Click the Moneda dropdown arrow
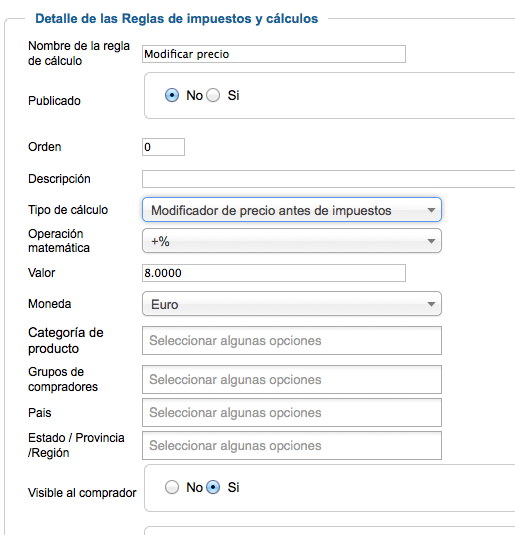This screenshot has width=515, height=535. click(x=431, y=304)
